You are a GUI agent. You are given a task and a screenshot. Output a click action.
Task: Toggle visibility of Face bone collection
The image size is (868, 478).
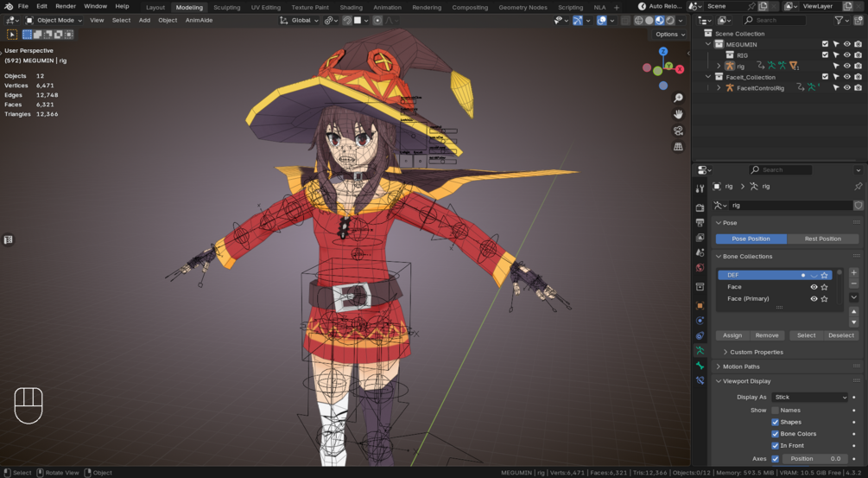(x=814, y=287)
